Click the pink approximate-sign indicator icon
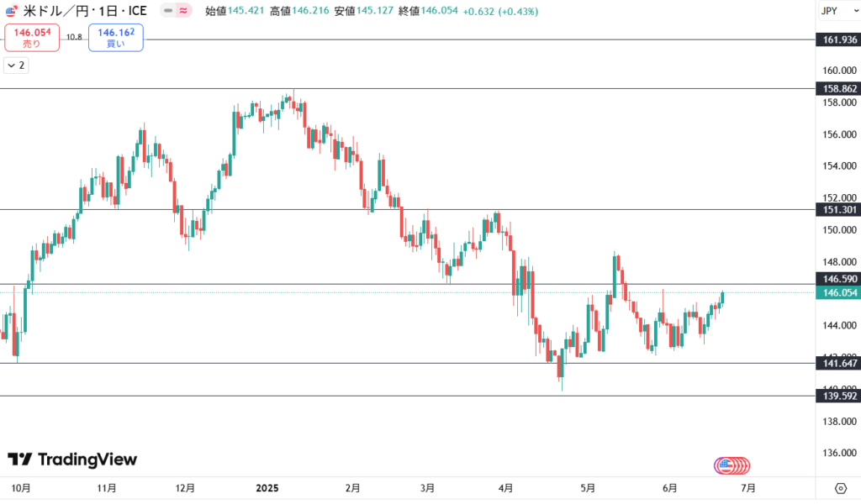Image resolution: width=861 pixels, height=504 pixels. 183,10
